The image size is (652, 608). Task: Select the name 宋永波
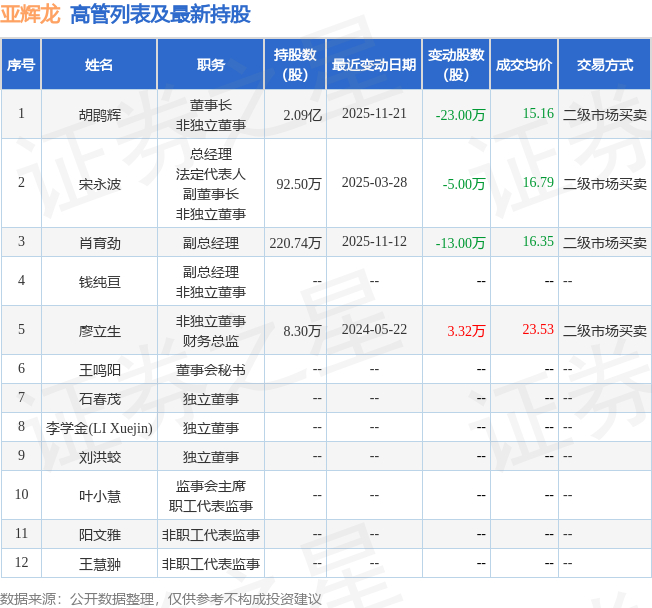coord(100,183)
